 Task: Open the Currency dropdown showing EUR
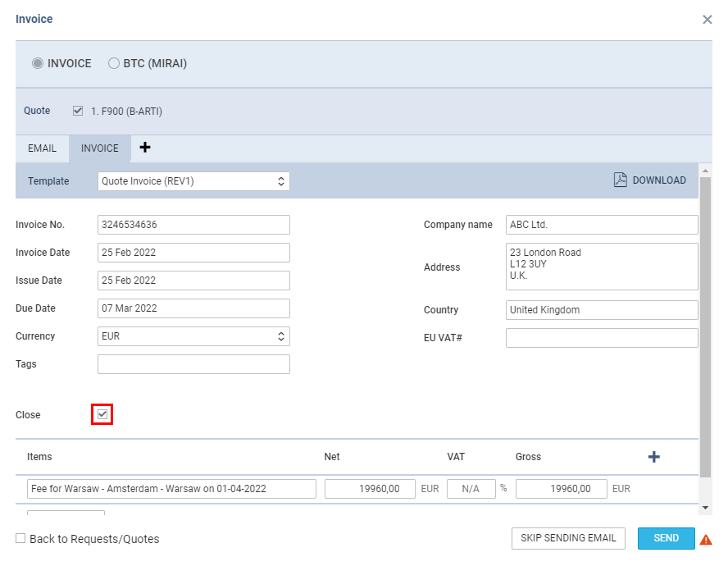click(x=193, y=336)
